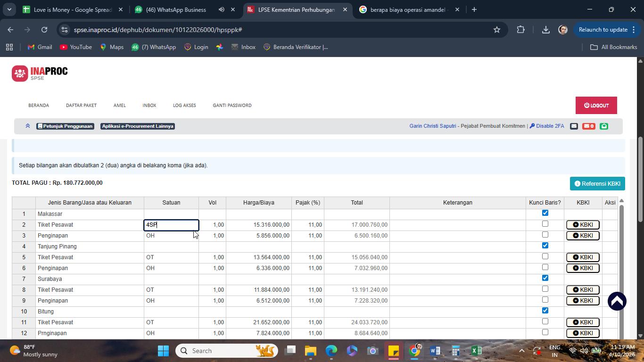644x362 pixels.
Task: Click the address bar URL
Action: pyautogui.click(x=158, y=30)
